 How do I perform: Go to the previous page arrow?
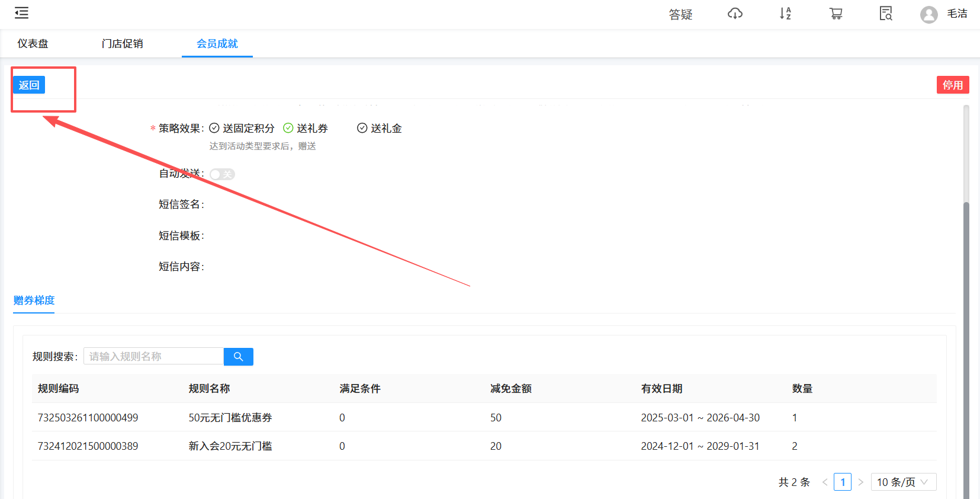[824, 482]
